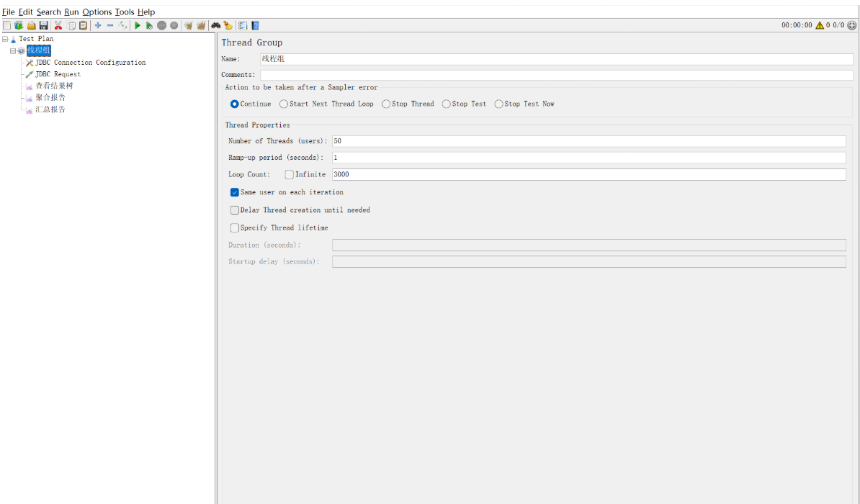860x504 pixels.
Task: Click the Number of Threads field
Action: pyautogui.click(x=589, y=141)
